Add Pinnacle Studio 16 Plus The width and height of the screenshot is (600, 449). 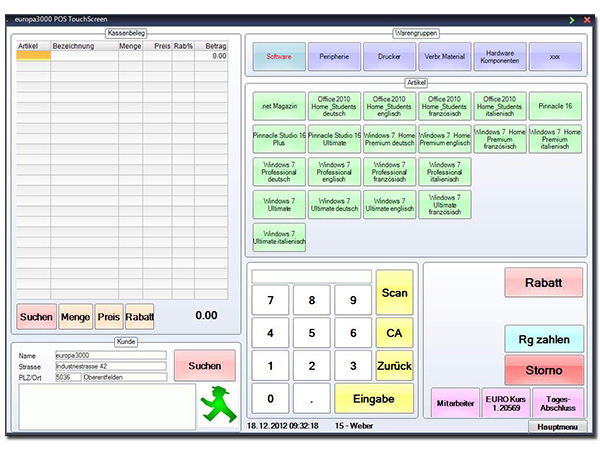(279, 139)
